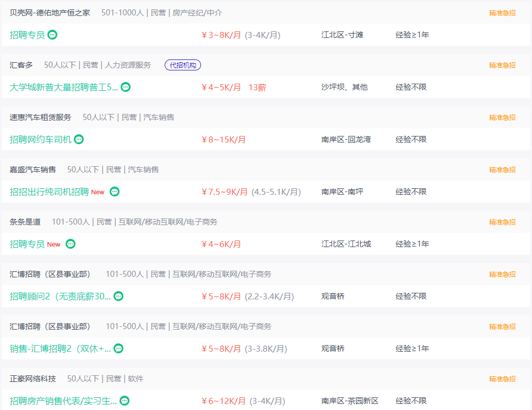Click chat icon for 招聘房产销售代表/实习生

click(x=124, y=401)
